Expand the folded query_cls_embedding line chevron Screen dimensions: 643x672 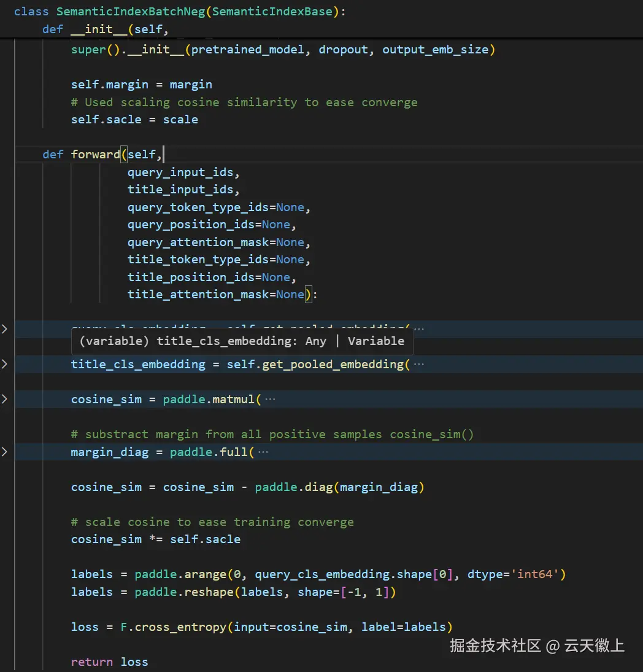[4, 329]
